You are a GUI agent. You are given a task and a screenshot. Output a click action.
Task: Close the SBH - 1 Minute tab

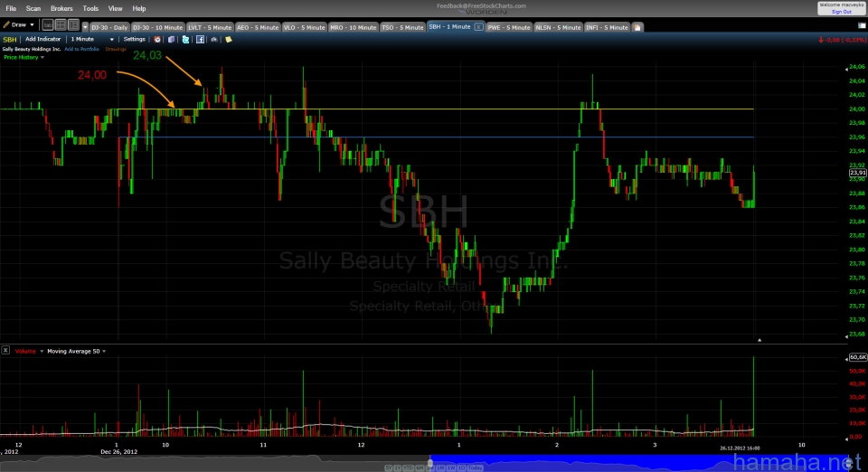479,26
